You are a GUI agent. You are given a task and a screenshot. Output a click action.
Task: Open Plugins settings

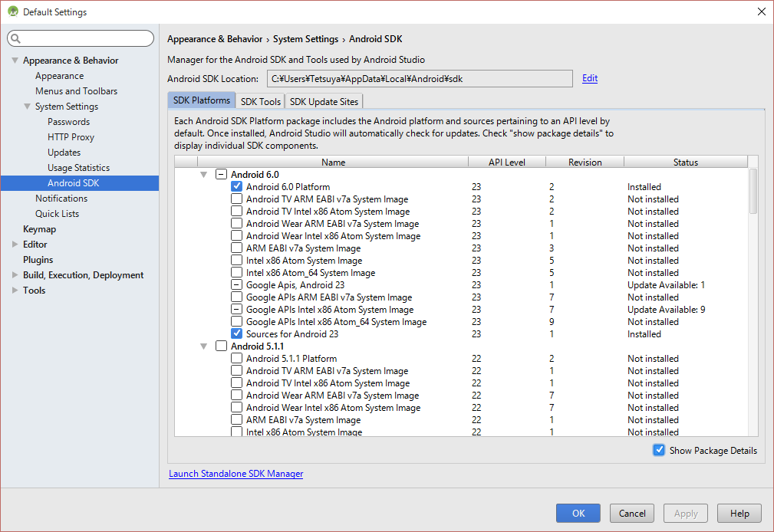point(38,260)
